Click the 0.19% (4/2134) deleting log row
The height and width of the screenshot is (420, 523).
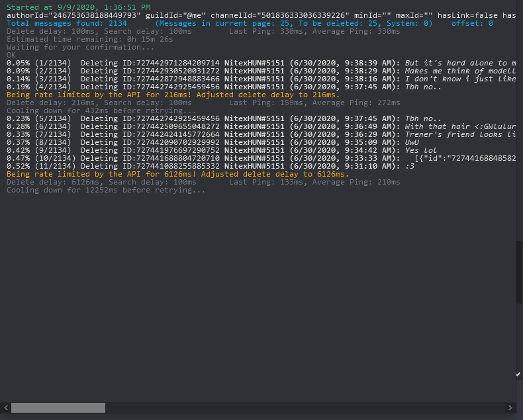[224, 87]
